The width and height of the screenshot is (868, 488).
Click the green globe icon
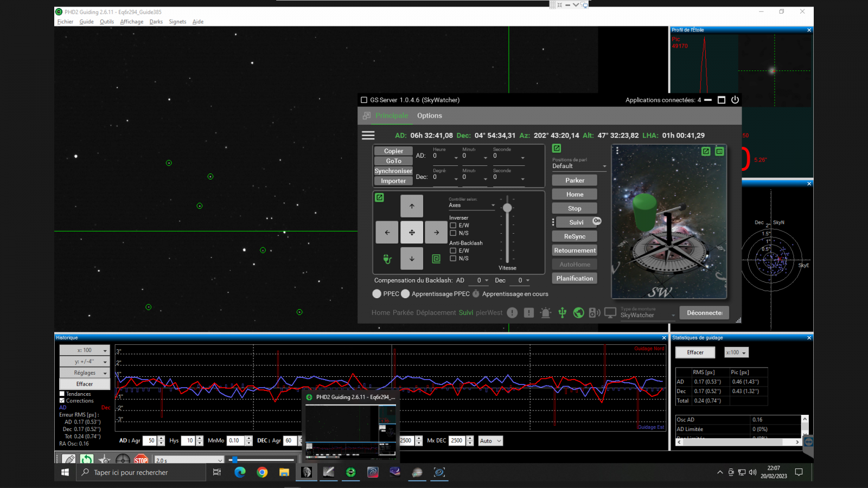(579, 313)
